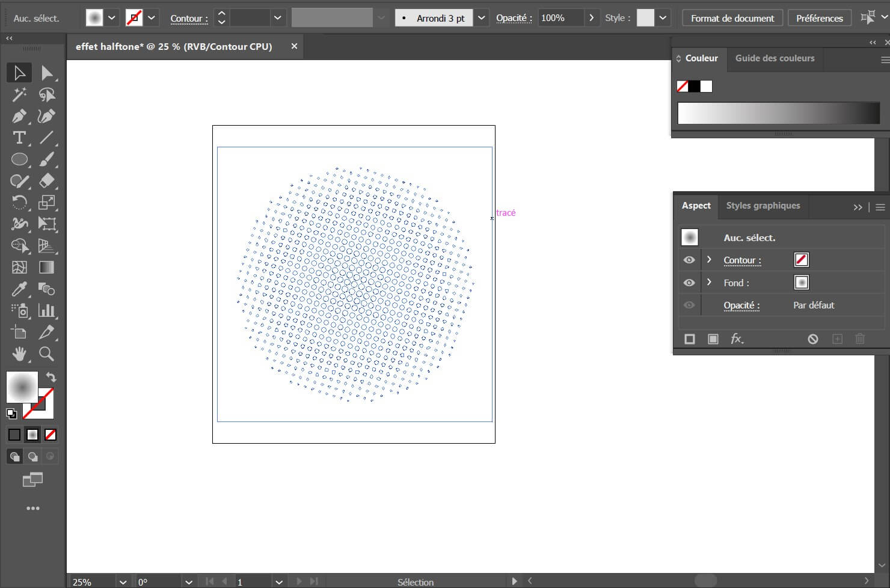Screen dimensions: 890x588
Task: Open the rotation angle dropdown
Action: coord(189,582)
